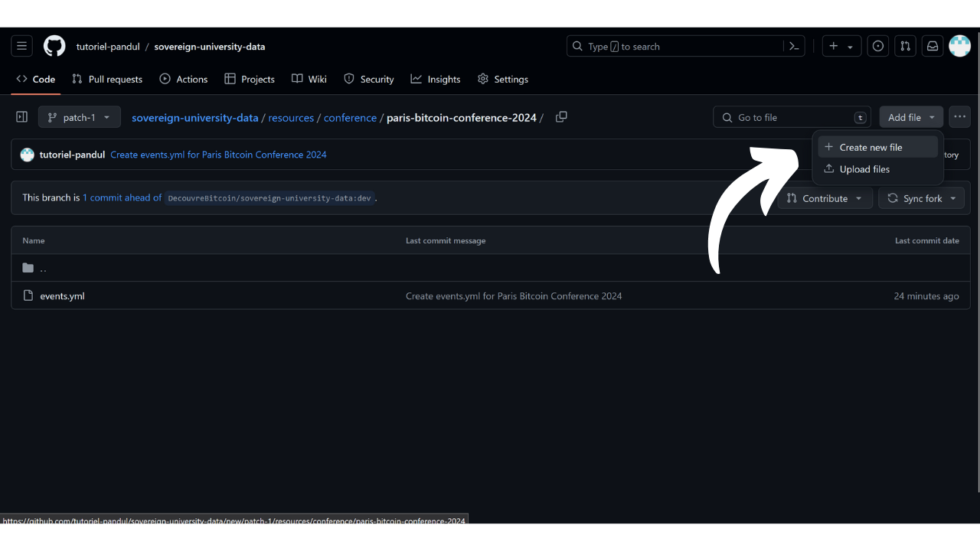Open pull requests icon in header
The image size is (980, 551).
point(905,47)
